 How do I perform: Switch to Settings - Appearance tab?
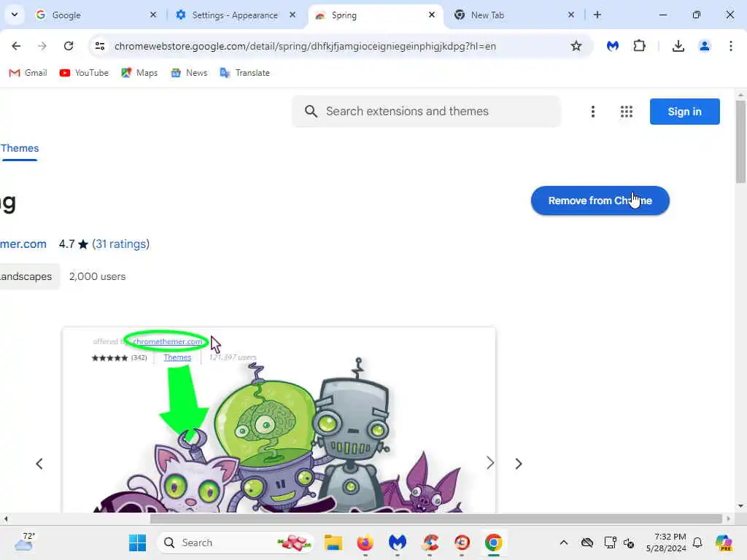(x=236, y=15)
